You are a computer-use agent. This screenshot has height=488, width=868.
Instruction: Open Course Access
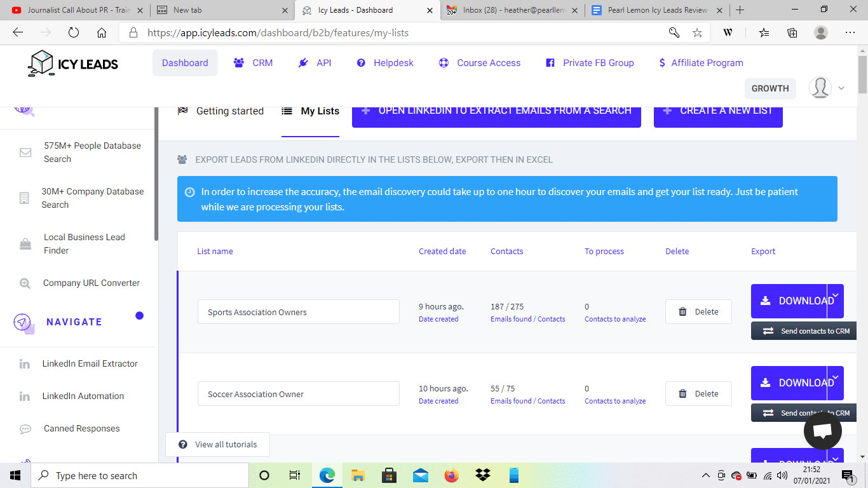tap(480, 63)
